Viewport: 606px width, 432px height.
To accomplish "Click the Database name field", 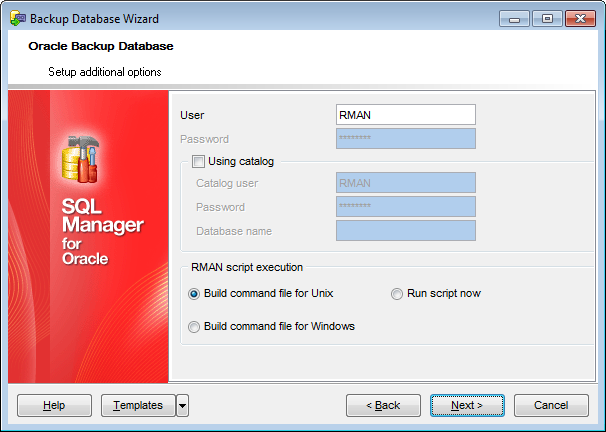I will 406,231.
